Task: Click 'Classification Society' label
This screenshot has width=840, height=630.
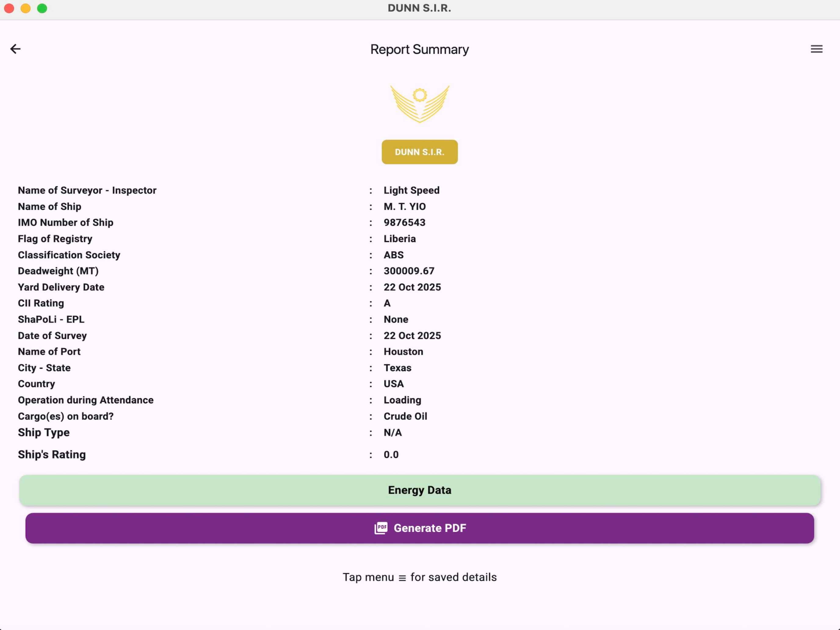Action: (69, 255)
